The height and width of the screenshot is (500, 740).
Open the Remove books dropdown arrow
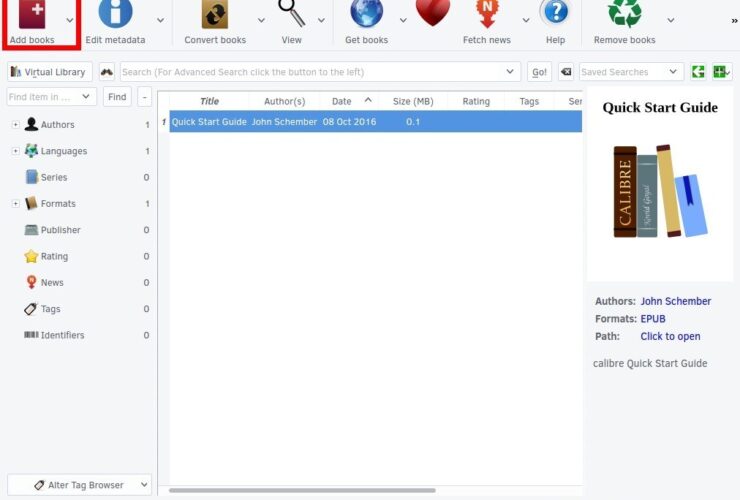click(x=671, y=20)
